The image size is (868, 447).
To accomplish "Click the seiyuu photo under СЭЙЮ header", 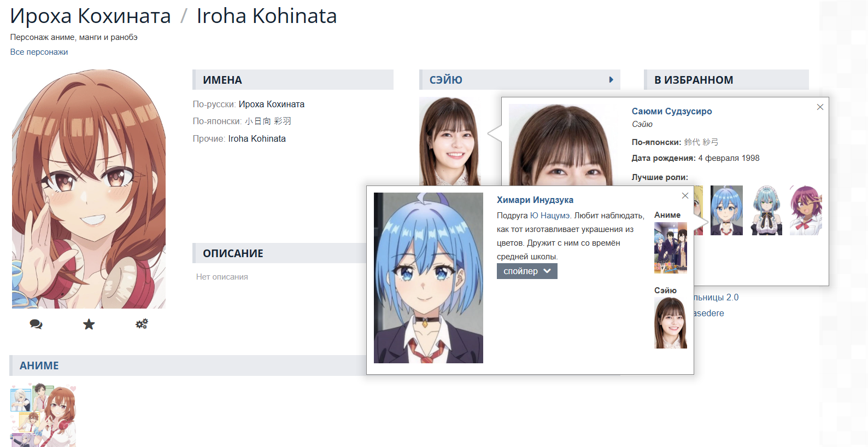I will [x=449, y=141].
